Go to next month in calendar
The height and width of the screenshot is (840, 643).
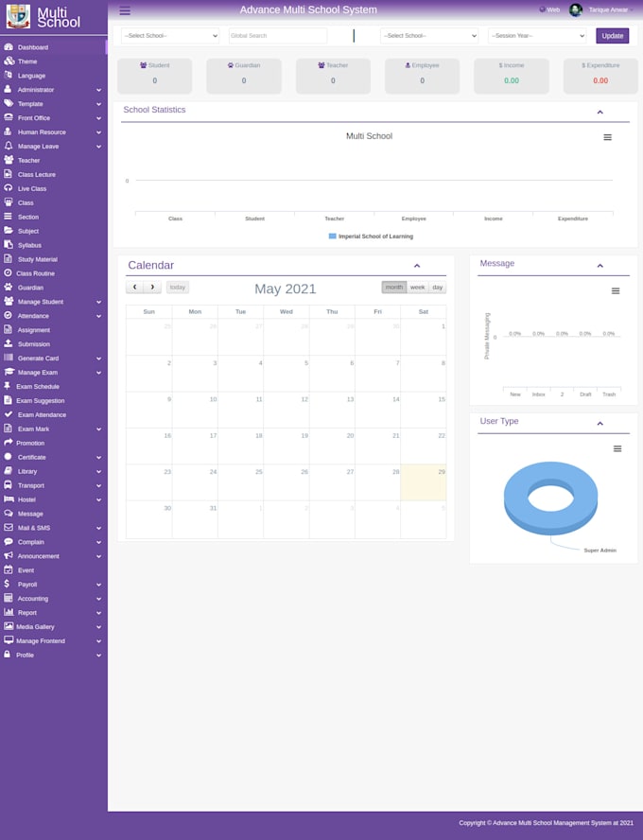point(152,288)
